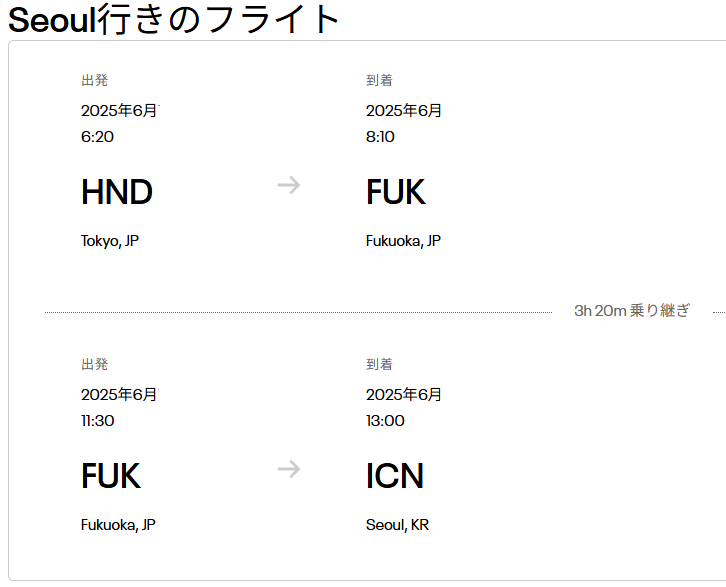Click the arrow between HND and FUK
This screenshot has height=587, width=726.
click(x=289, y=185)
